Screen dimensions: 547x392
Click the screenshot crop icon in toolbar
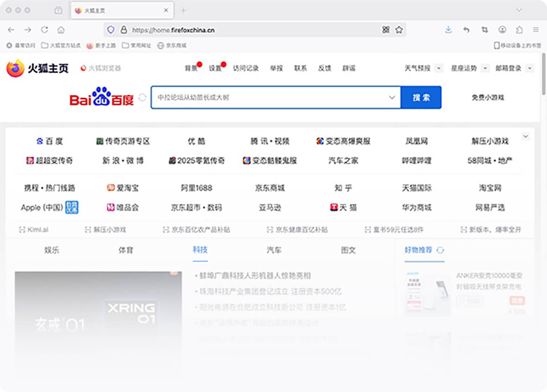pos(485,30)
